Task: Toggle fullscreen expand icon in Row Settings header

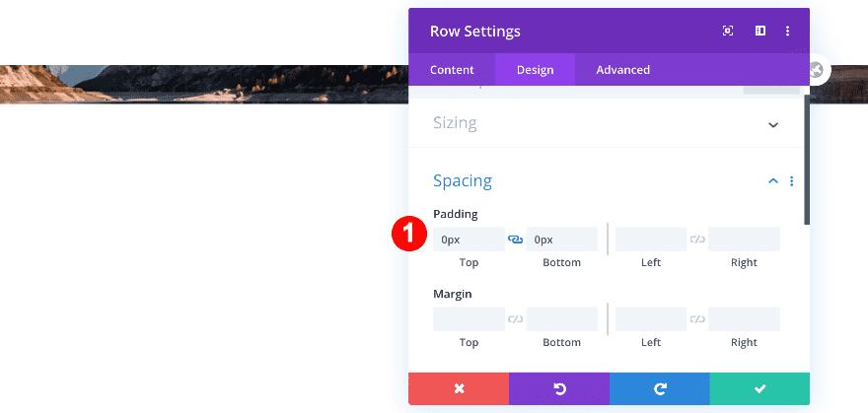Action: point(728,31)
